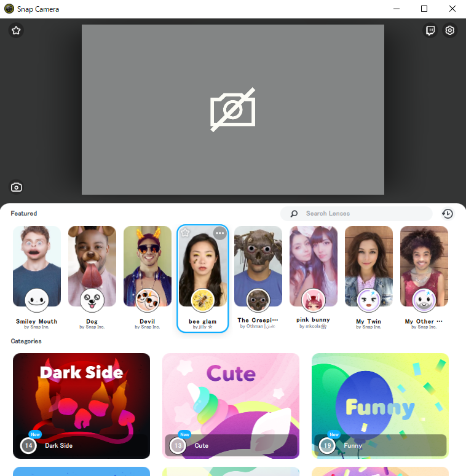
Task: Open the Dark Side category card
Action: point(81,405)
